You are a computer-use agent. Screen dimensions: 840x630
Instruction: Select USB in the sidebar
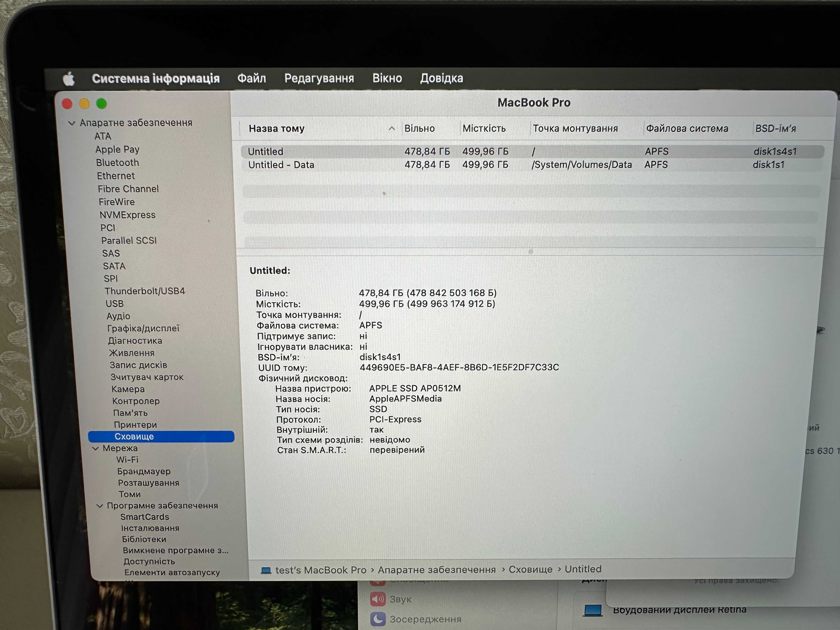pos(115,304)
